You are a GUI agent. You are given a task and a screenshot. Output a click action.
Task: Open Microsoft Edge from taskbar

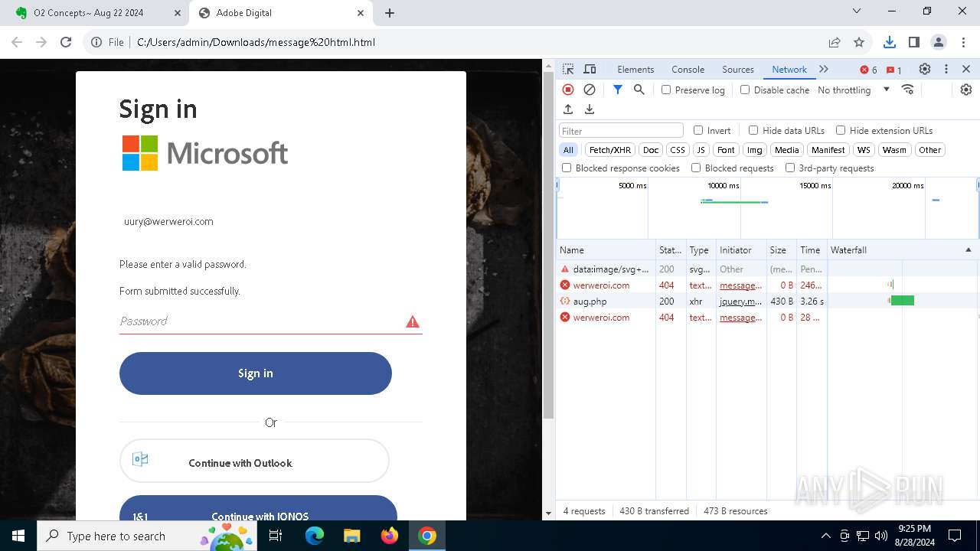[x=315, y=536]
